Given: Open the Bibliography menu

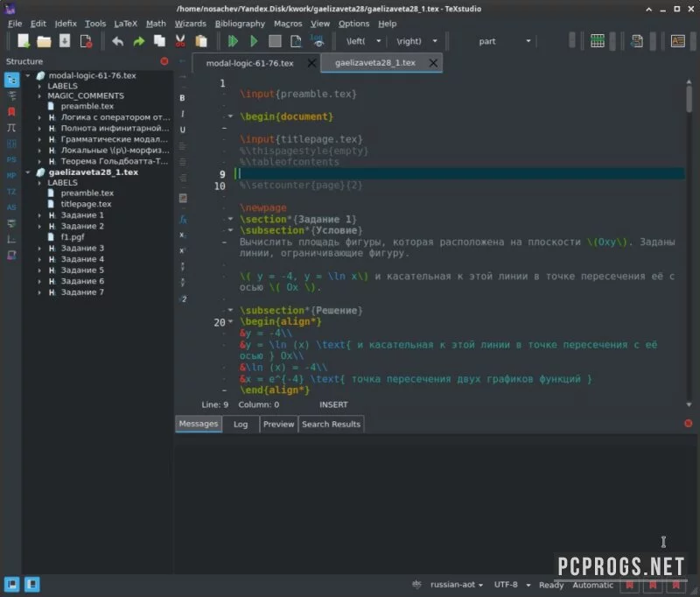Looking at the screenshot, I should click(240, 24).
